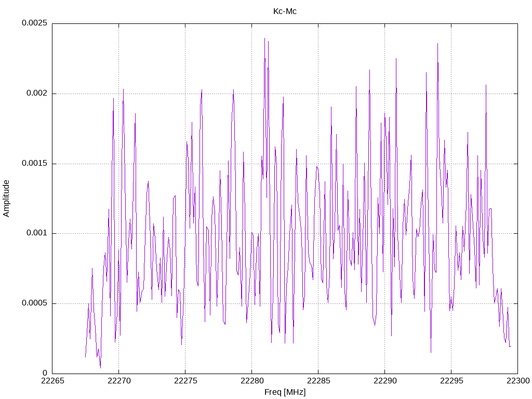Click the x-axis tick label 22270
Screen dimensions: 532x399
(x=119, y=381)
